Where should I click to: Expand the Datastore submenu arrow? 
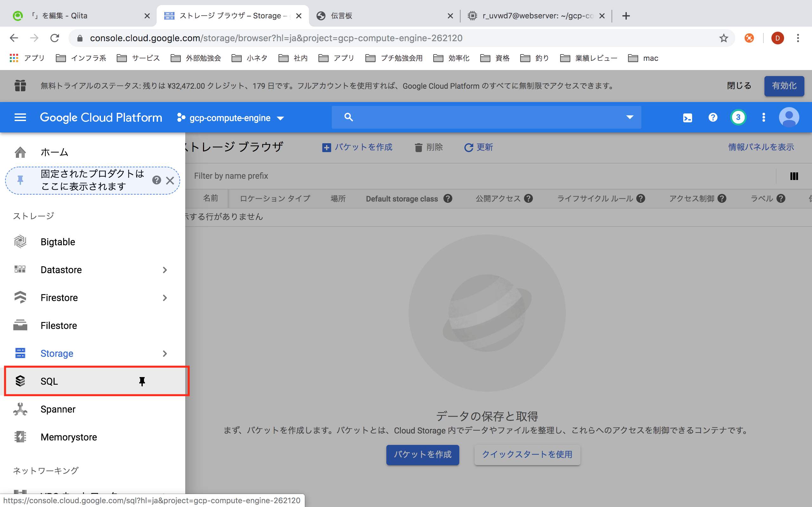point(164,270)
